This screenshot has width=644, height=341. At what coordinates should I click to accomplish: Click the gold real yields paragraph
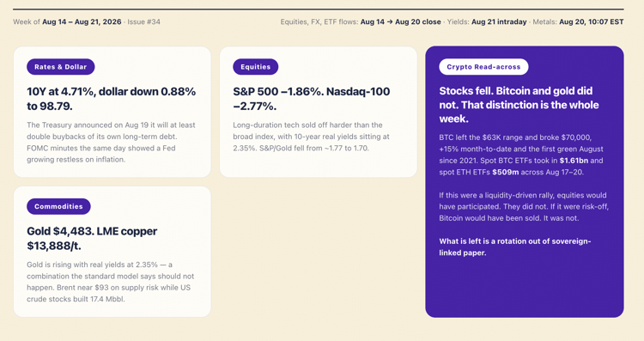111,282
